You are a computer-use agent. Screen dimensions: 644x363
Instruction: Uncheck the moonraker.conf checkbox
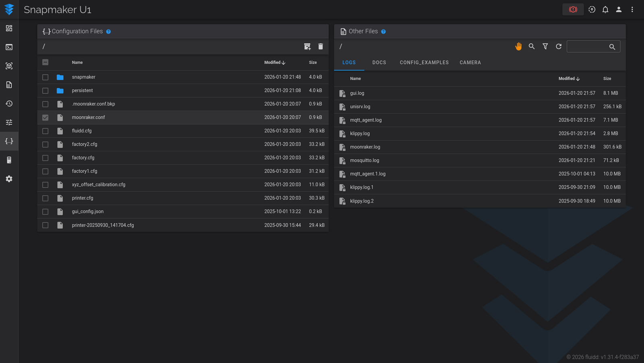coord(45,118)
